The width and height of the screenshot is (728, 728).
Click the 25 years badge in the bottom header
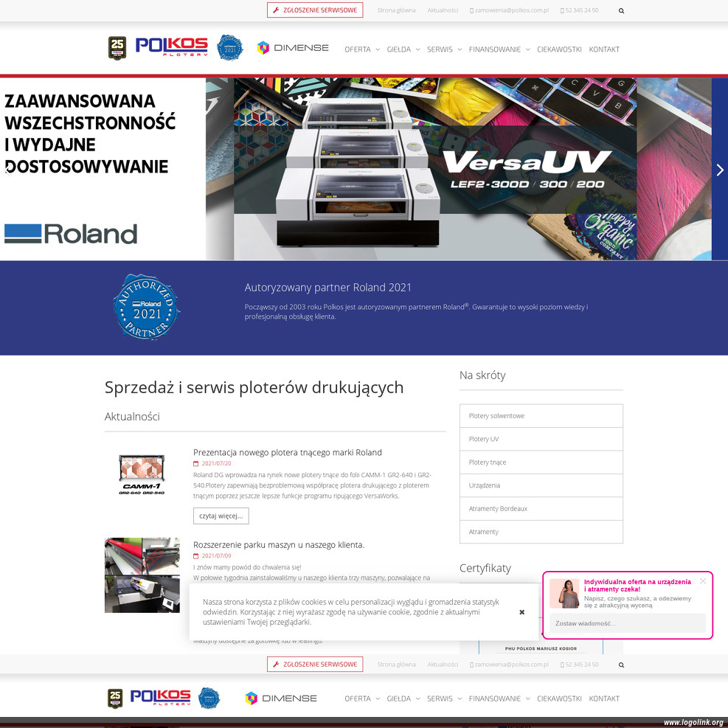[115, 698]
